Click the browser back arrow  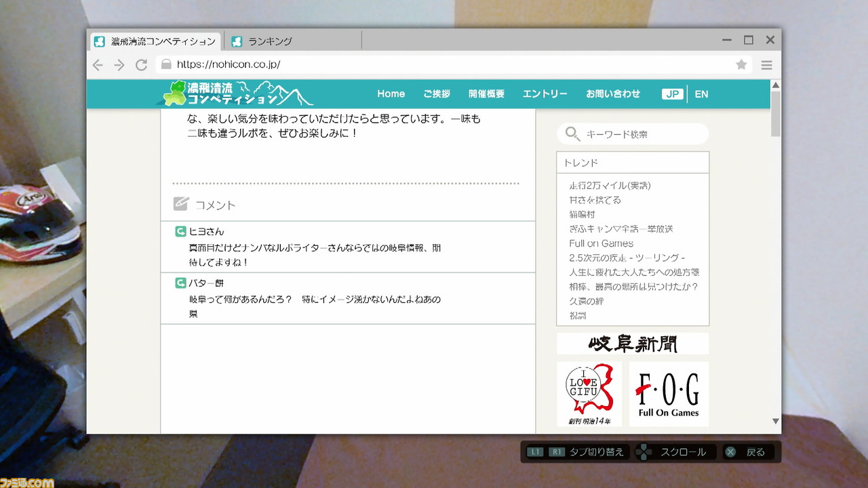pyautogui.click(x=98, y=65)
